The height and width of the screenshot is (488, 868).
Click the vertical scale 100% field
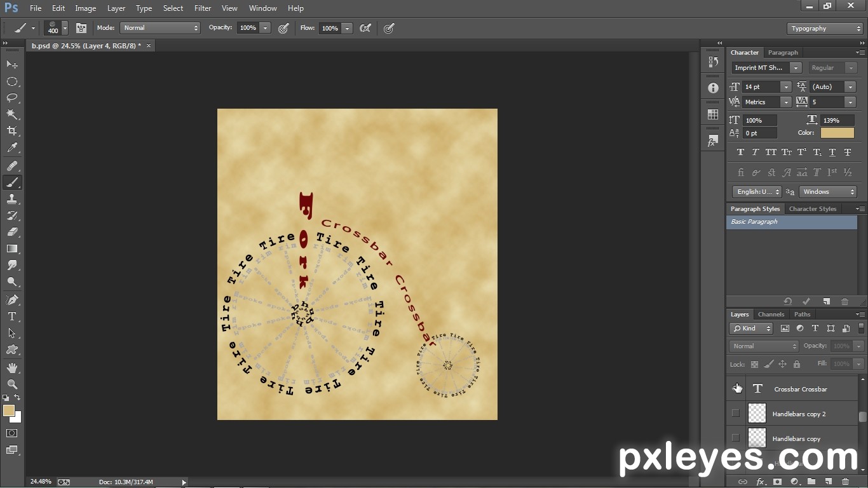click(760, 120)
